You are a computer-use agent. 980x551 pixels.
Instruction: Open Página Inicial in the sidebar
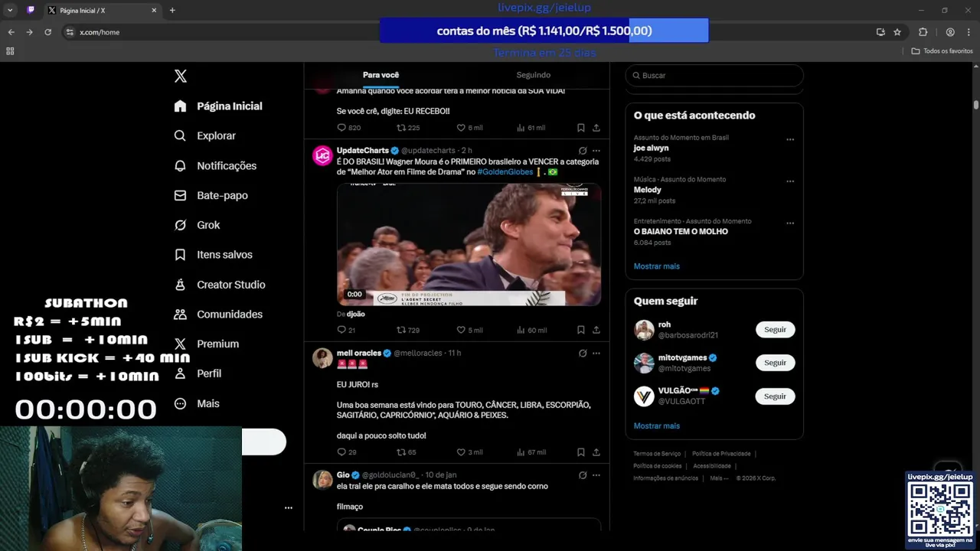(x=218, y=106)
